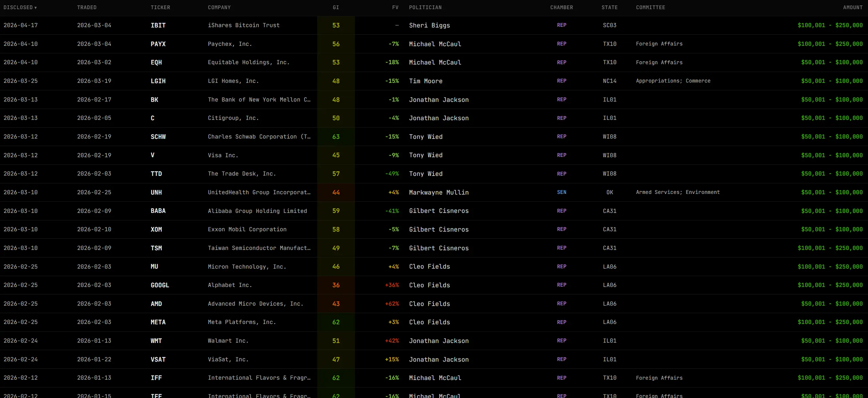Select the VSAT ticker

158,360
